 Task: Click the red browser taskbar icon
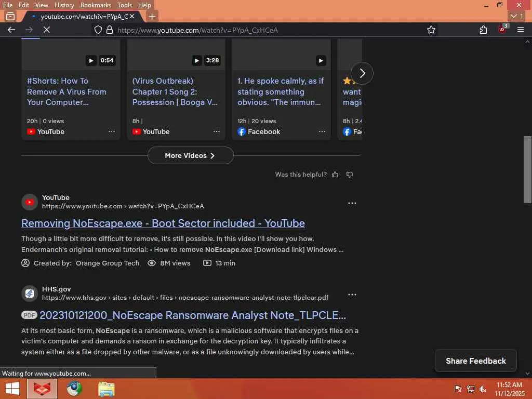[x=42, y=389]
